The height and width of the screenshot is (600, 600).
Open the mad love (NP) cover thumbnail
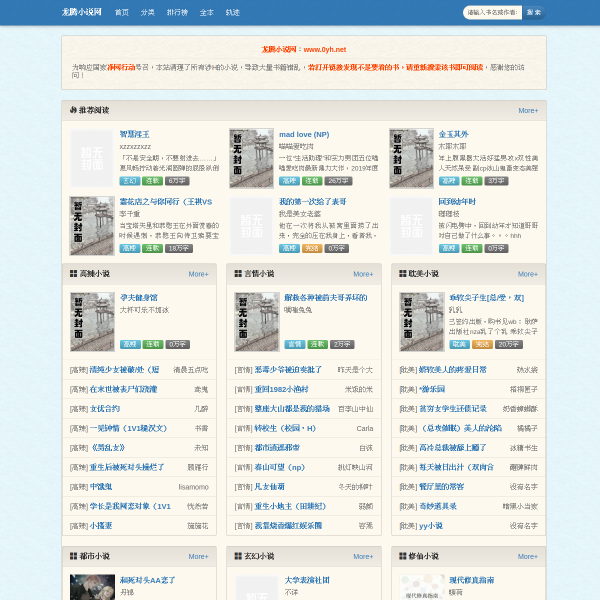coord(251,158)
